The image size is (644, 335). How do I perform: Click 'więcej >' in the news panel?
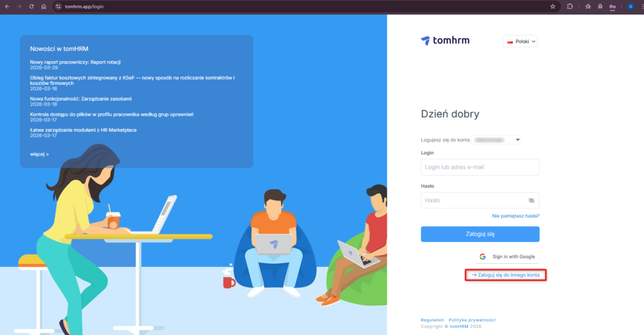click(39, 154)
